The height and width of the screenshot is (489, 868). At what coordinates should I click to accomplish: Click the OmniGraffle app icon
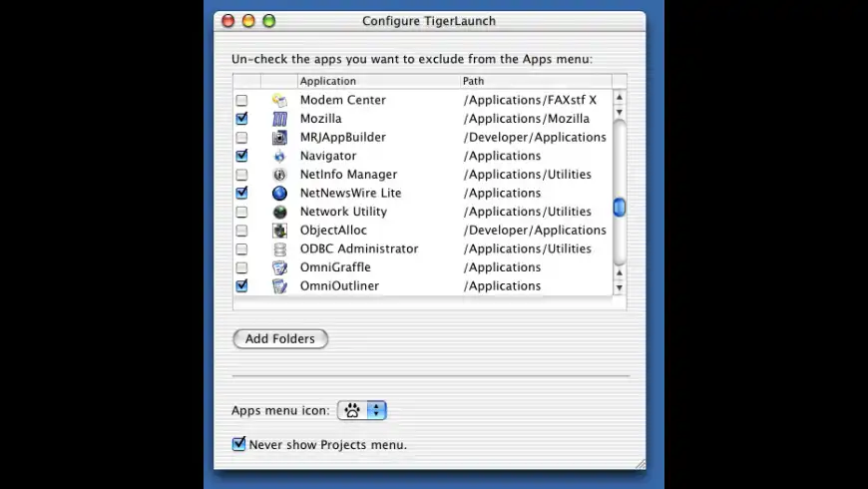tap(279, 267)
